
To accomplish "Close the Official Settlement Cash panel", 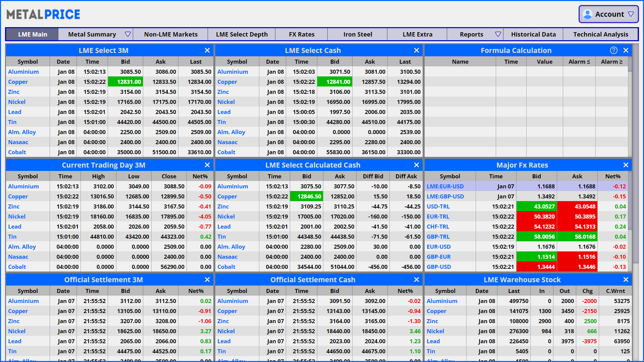I will [417, 280].
